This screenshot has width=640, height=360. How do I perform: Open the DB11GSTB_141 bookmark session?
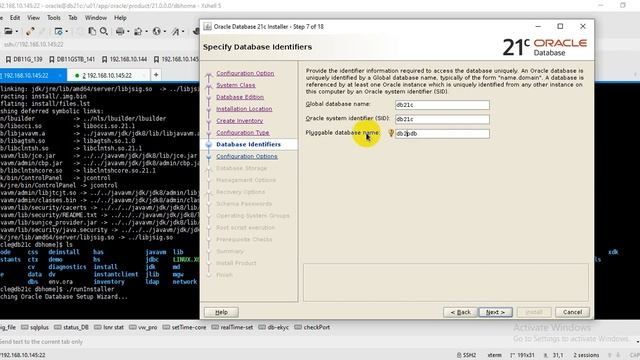pos(72,59)
